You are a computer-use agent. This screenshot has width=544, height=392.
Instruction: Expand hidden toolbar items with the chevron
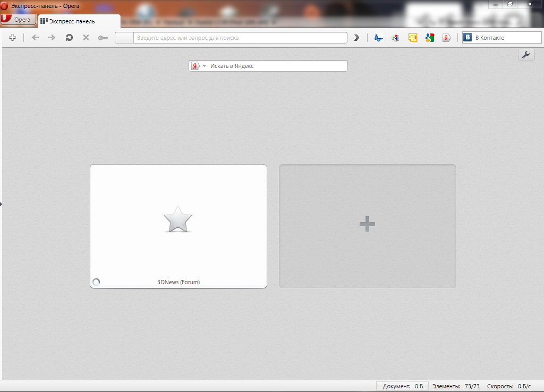[357, 38]
